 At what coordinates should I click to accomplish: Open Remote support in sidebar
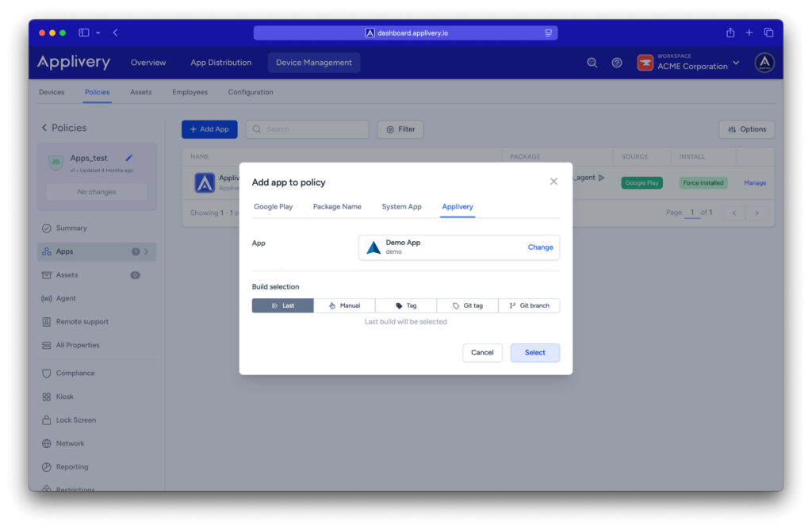tap(82, 322)
